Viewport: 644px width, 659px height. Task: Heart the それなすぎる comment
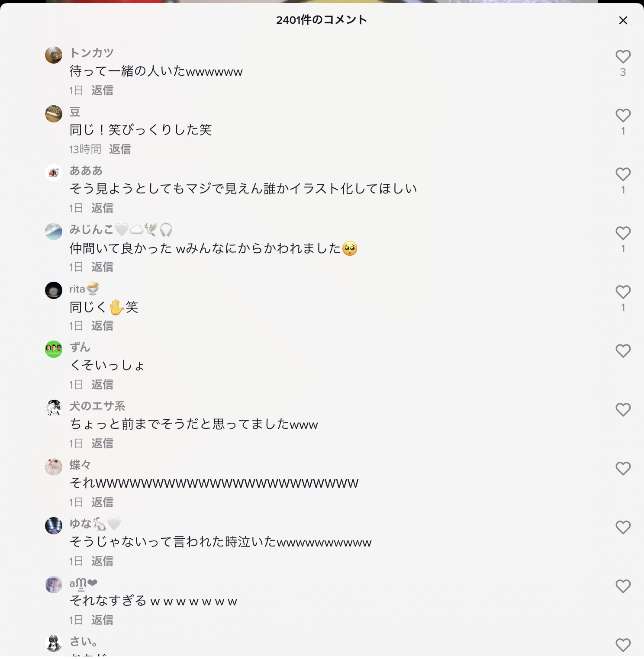click(x=623, y=586)
